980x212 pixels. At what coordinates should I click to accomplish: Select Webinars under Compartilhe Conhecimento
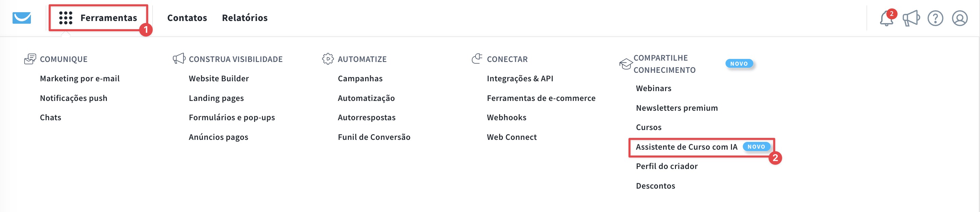tap(653, 88)
